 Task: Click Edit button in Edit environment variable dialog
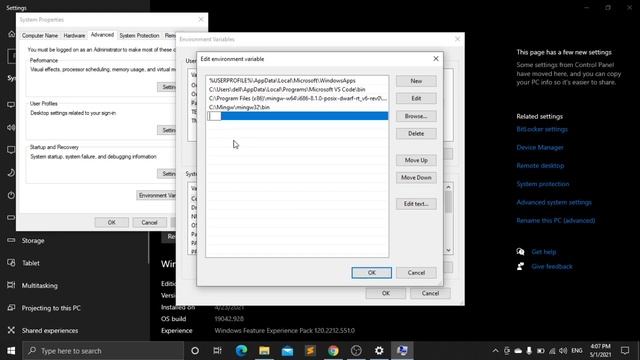[416, 98]
